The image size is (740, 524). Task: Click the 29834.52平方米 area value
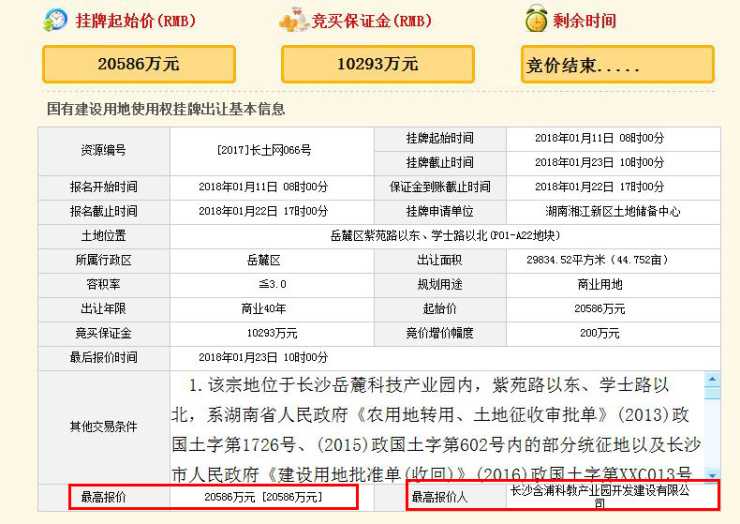[597, 260]
